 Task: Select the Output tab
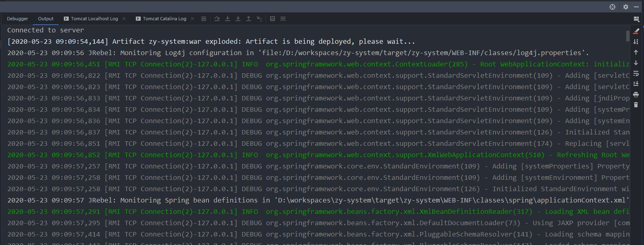tap(46, 19)
